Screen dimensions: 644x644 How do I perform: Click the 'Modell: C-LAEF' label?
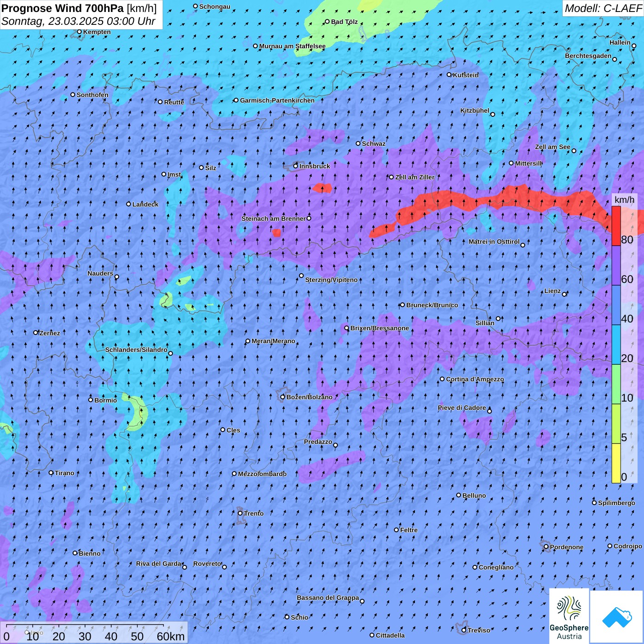603,8
